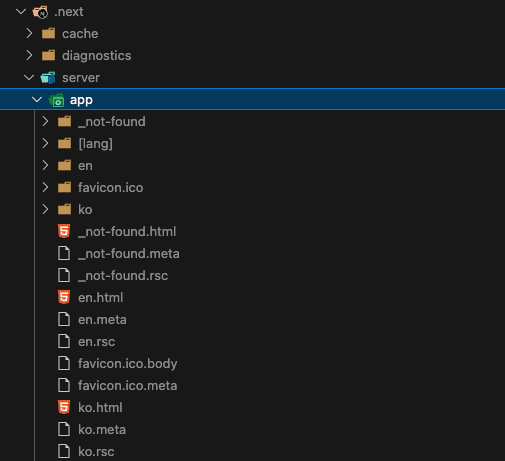Image resolution: width=505 pixels, height=461 pixels.
Task: Expand the [lang] folder chevron
Action: tap(45, 143)
